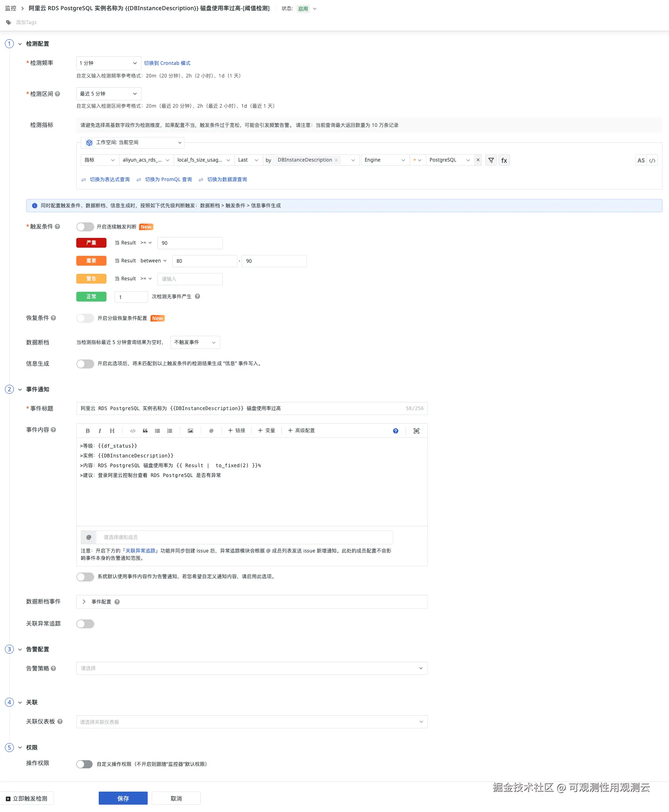The height and width of the screenshot is (812, 669).
Task: Expand event content editor to fullscreen
Action: click(416, 431)
